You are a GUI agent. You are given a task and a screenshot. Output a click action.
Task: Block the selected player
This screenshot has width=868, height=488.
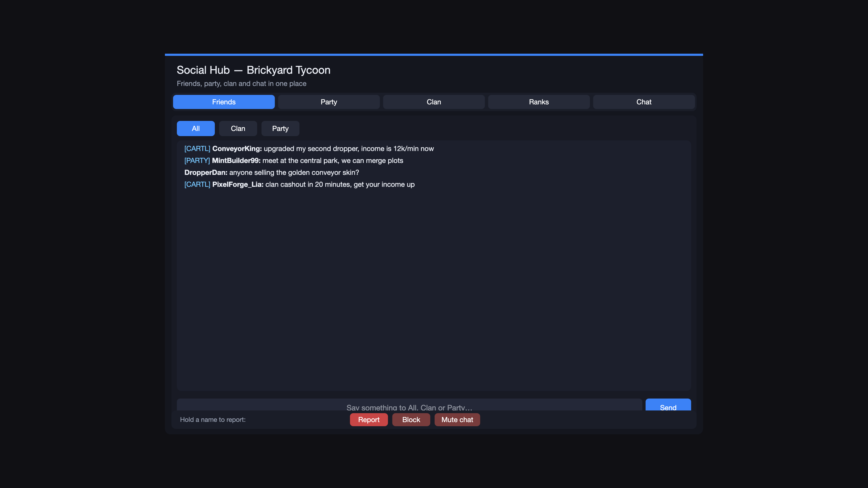tap(411, 420)
